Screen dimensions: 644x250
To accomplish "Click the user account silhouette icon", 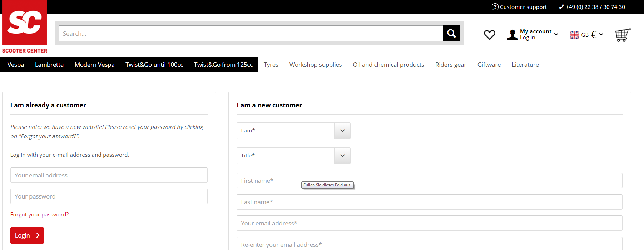I will click(512, 35).
